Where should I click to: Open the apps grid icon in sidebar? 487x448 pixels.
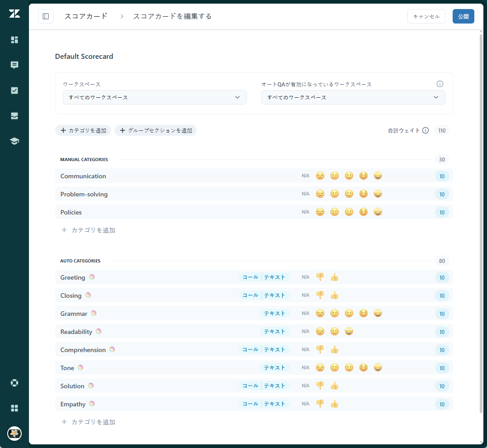coord(14,408)
